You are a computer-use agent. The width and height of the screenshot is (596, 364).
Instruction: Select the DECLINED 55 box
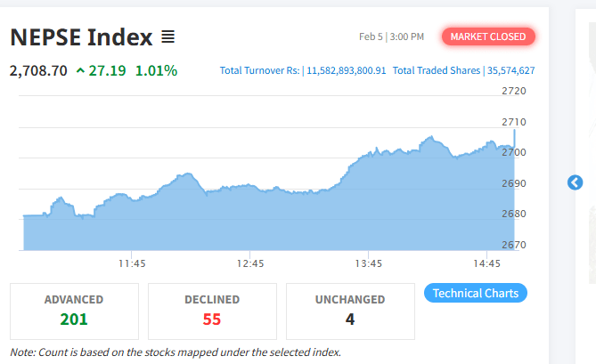tap(212, 311)
